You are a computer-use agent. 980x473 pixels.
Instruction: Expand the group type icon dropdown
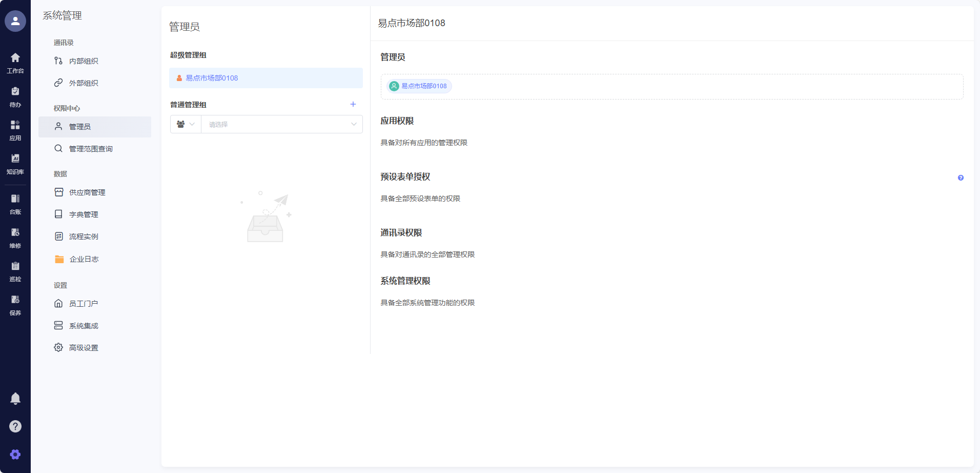[186, 124]
